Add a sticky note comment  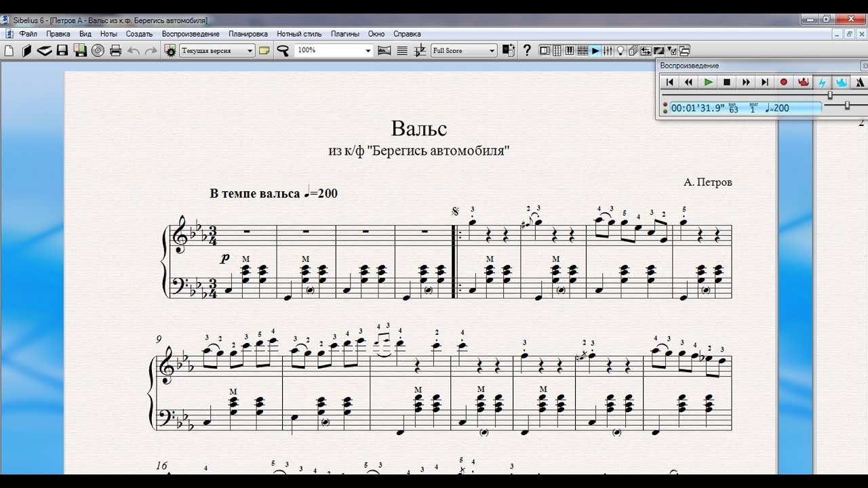(264, 50)
